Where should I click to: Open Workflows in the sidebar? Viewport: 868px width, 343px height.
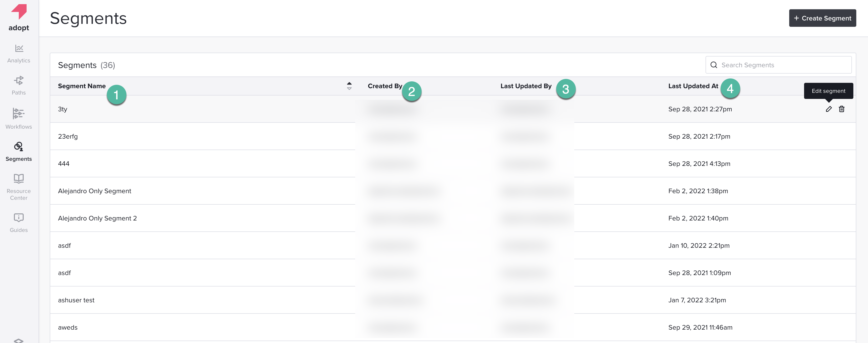[x=19, y=118]
